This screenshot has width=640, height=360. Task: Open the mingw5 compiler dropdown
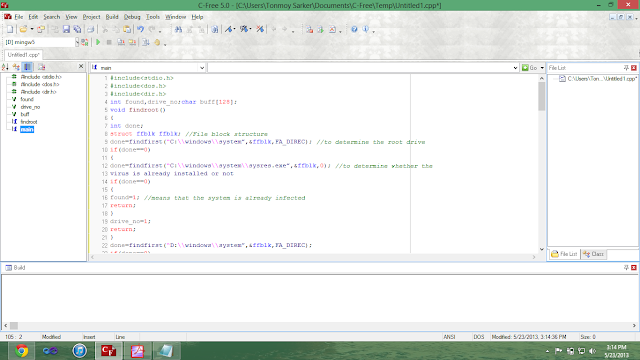click(x=77, y=42)
